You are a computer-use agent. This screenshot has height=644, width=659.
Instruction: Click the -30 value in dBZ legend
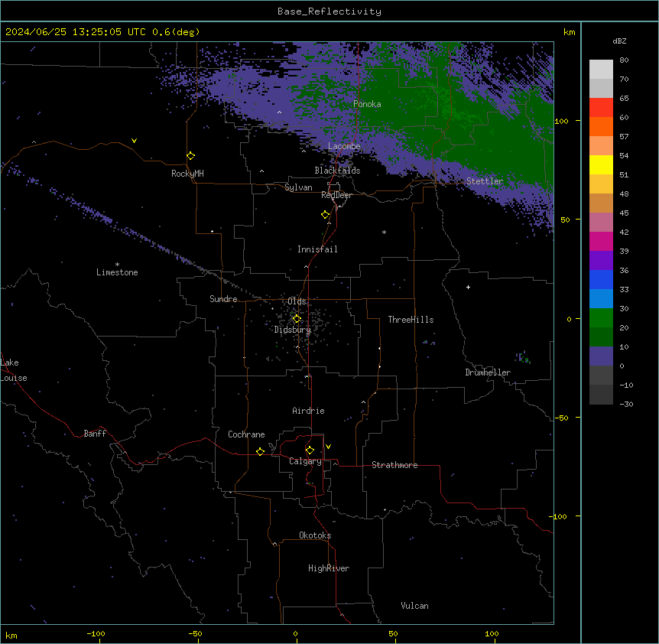[627, 404]
